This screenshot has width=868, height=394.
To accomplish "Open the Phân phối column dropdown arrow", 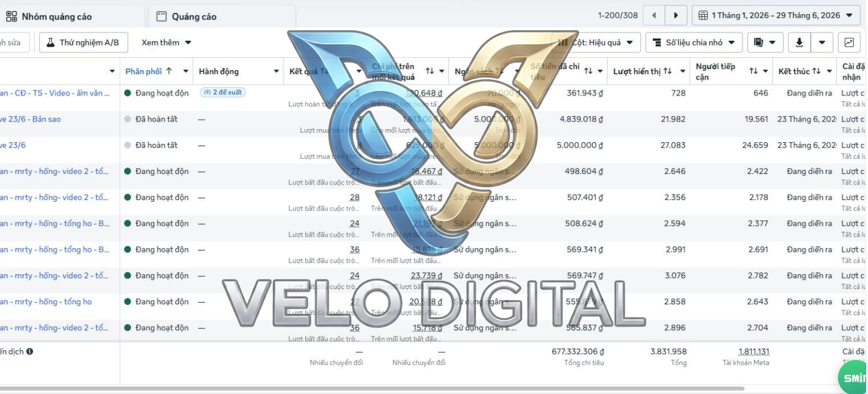I will tap(186, 71).
